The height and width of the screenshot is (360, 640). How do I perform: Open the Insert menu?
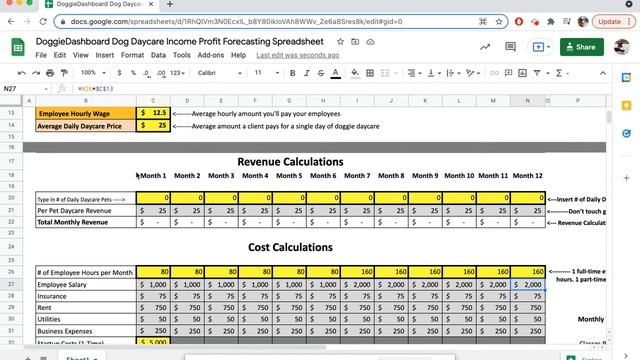point(104,55)
